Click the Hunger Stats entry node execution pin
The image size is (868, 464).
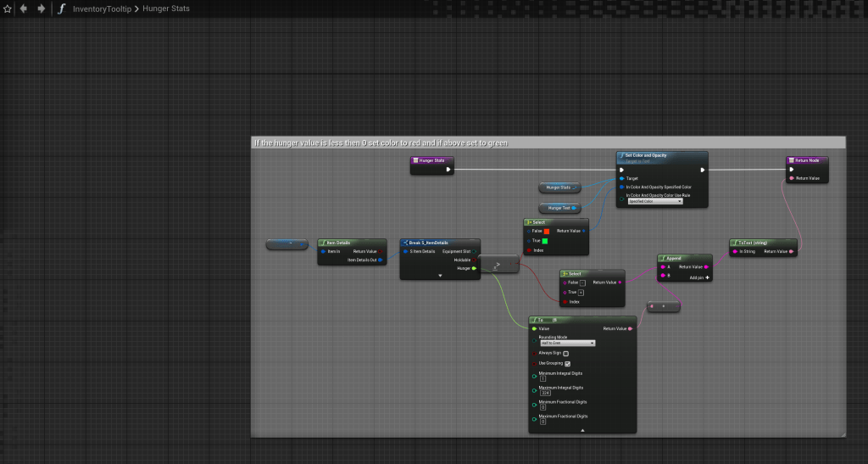point(448,169)
